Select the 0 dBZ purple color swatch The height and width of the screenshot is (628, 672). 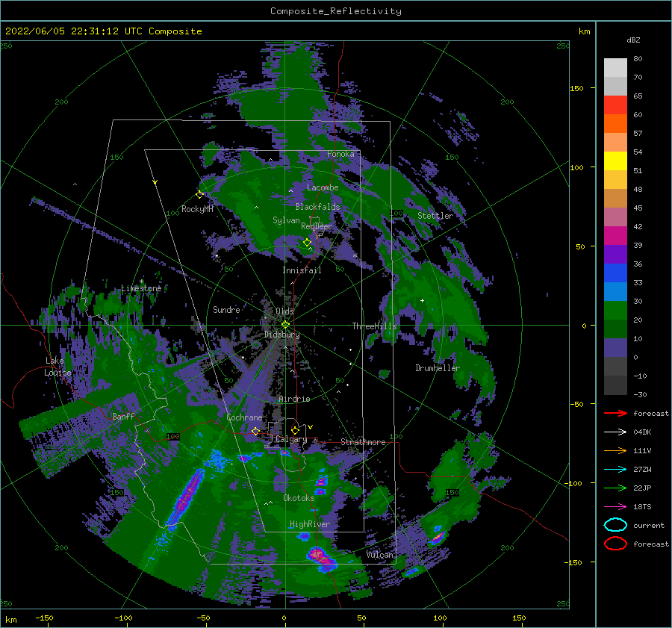click(615, 348)
